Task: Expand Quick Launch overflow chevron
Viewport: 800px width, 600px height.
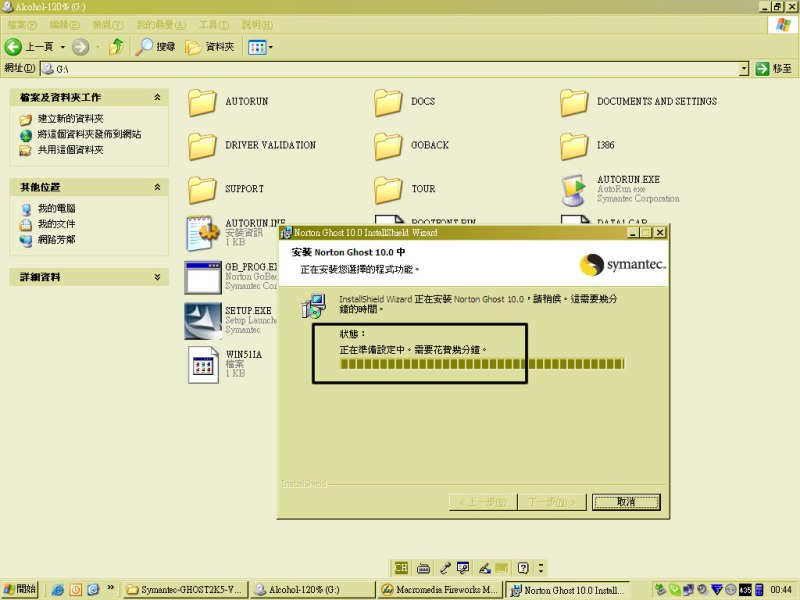Action: tap(110, 588)
